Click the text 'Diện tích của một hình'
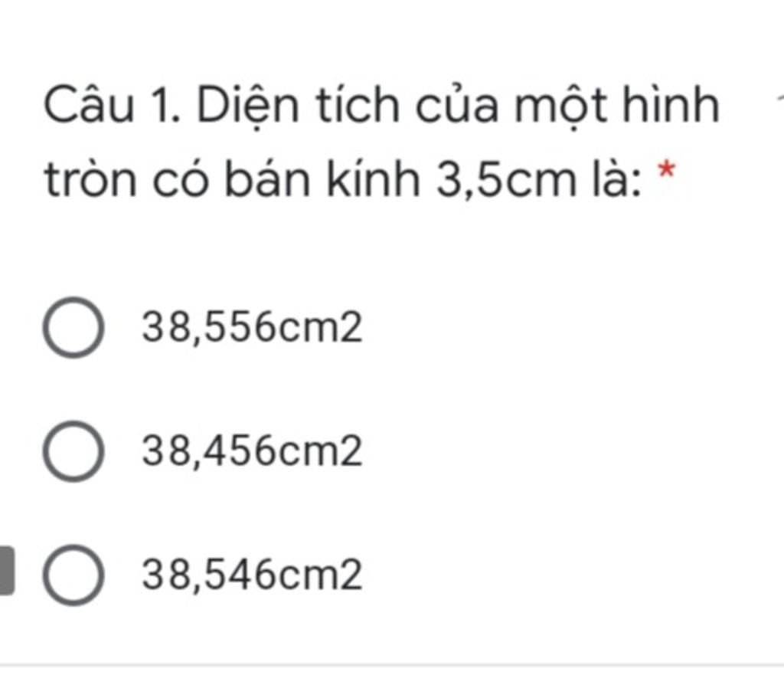The height and width of the screenshot is (675, 784). pyautogui.click(x=458, y=106)
